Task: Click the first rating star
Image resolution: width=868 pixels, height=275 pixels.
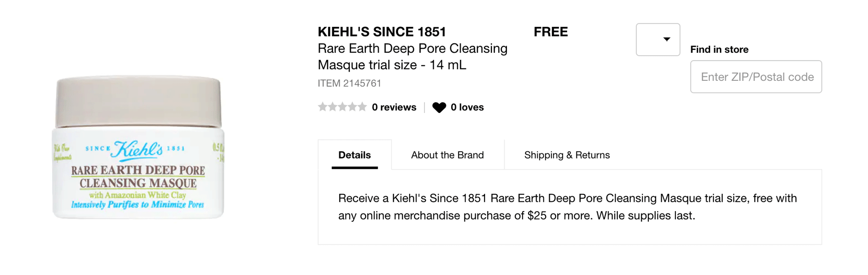Action: [322, 107]
